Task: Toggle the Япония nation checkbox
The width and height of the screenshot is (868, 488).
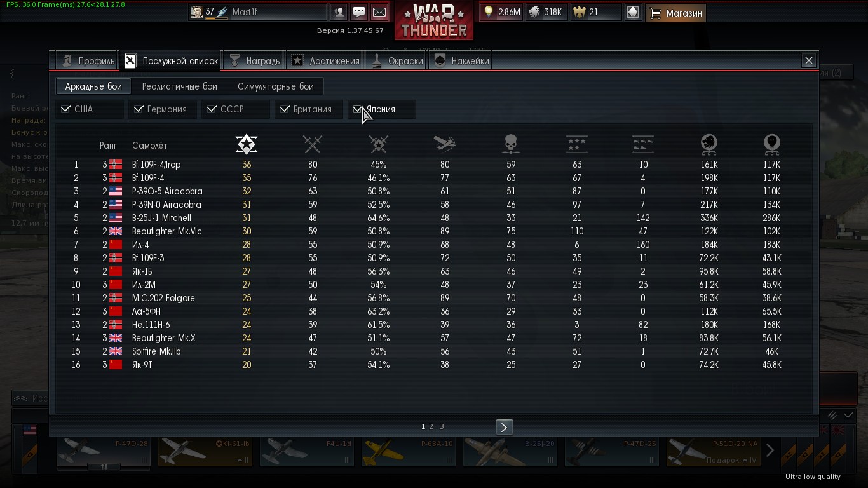Action: click(381, 109)
